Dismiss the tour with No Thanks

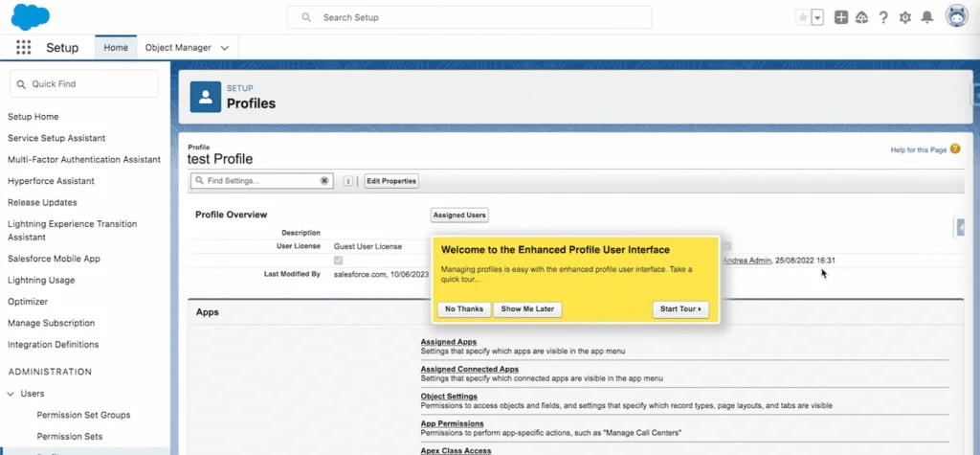(464, 309)
